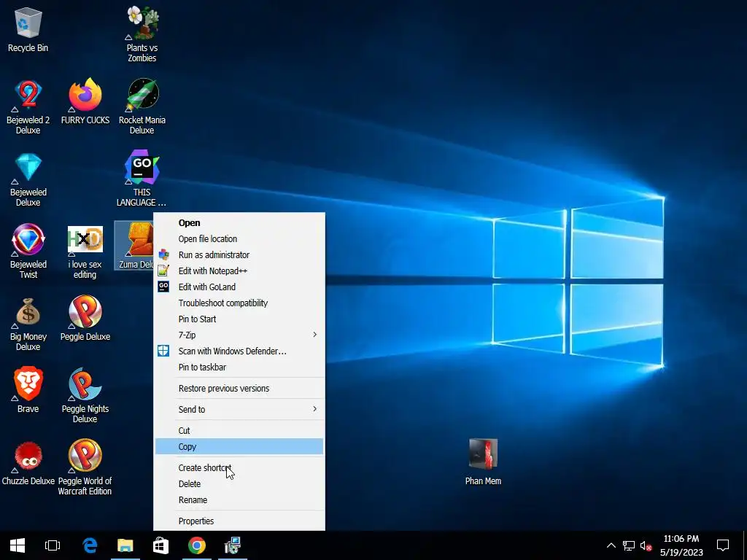Select the Bejeweled Twist shortcut
747x560 pixels.
click(x=28, y=252)
